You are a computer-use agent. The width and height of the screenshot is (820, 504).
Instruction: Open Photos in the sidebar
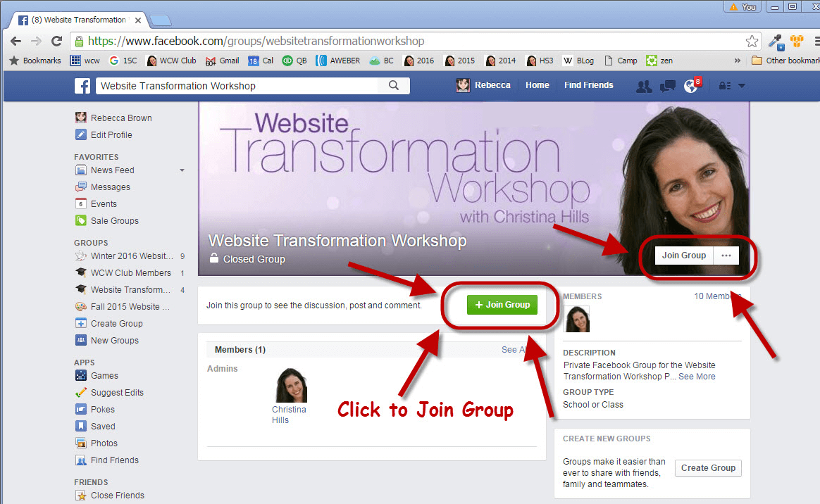(x=97, y=443)
